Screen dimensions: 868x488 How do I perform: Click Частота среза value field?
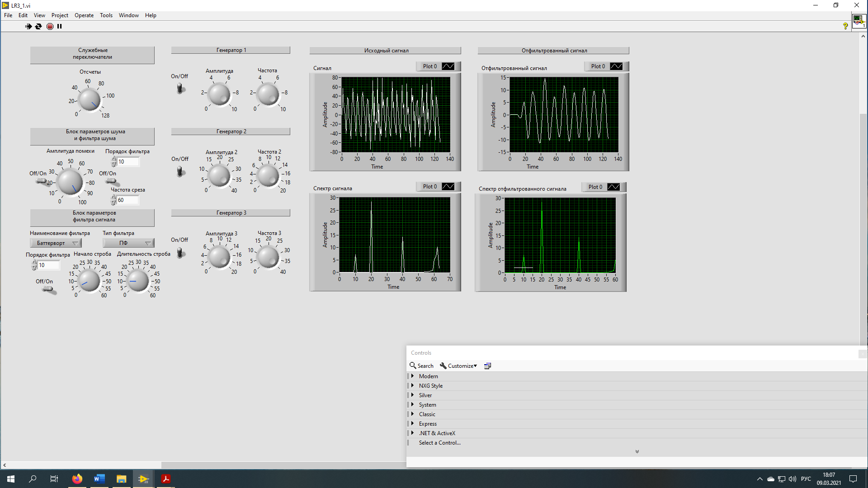click(128, 200)
